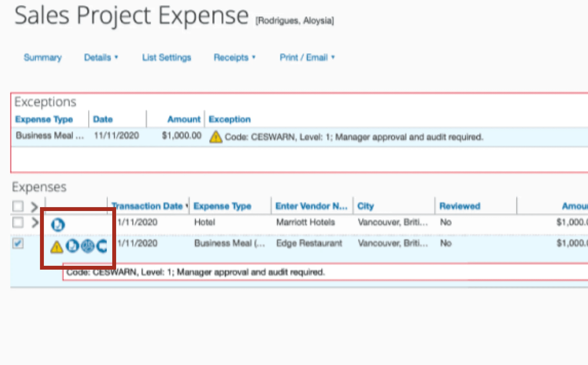
Task: Sort expenses by the Reviewed column
Action: coord(460,206)
